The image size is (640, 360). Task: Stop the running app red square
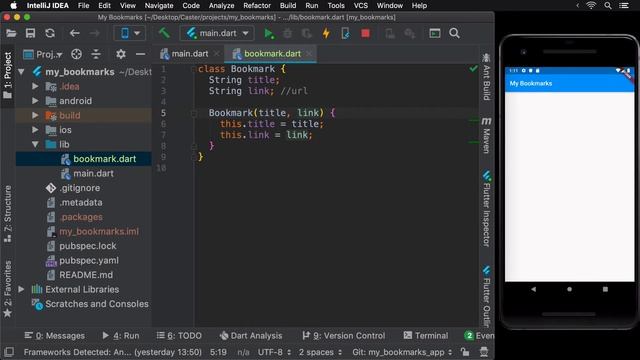(365, 33)
